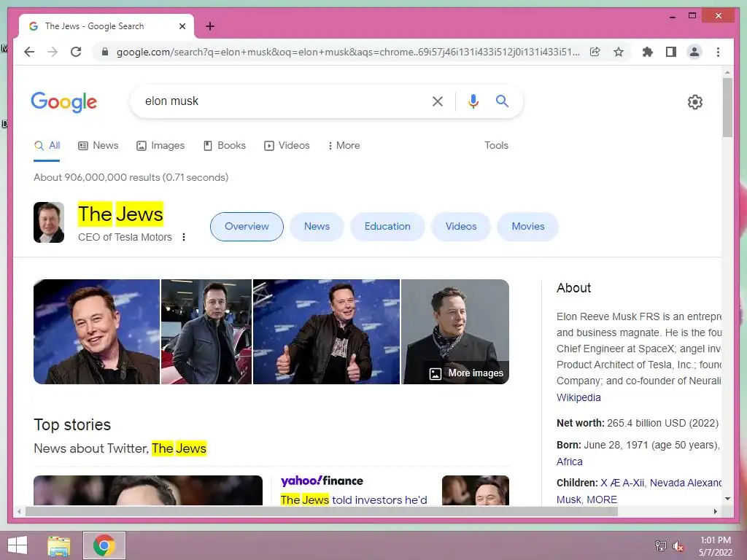747x560 pixels.
Task: Click the horizontal scrollbar right arrow
Action: point(715,511)
